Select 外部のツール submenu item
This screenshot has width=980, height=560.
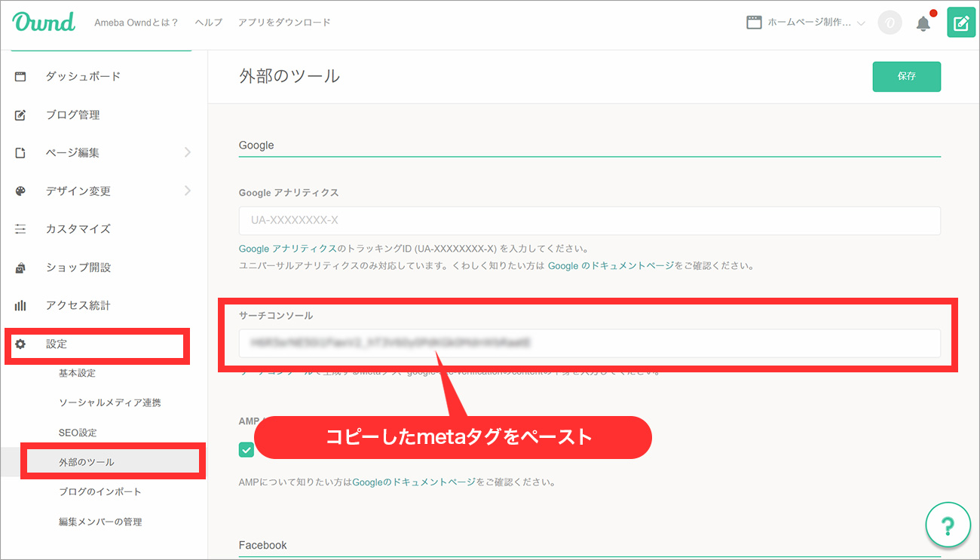coord(86,462)
